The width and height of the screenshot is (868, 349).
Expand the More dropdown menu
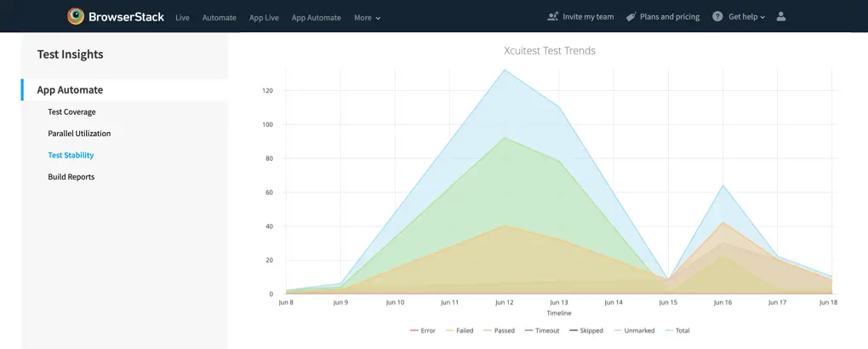point(367,17)
